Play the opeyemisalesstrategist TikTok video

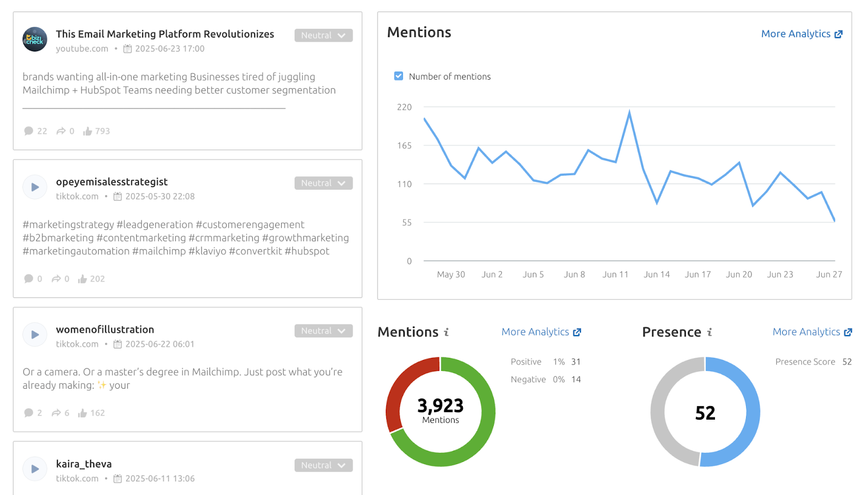[34, 187]
